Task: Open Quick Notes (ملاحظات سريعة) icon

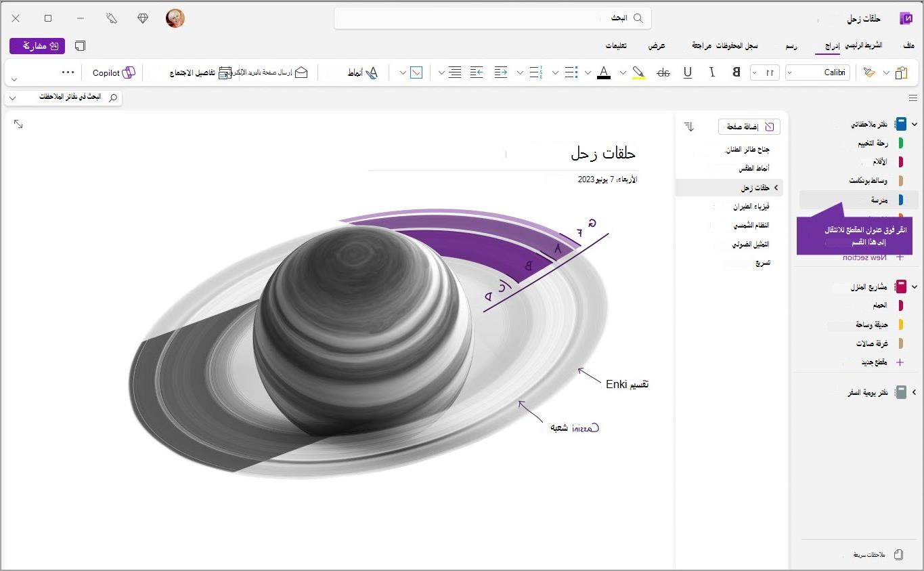Action: pos(899,555)
